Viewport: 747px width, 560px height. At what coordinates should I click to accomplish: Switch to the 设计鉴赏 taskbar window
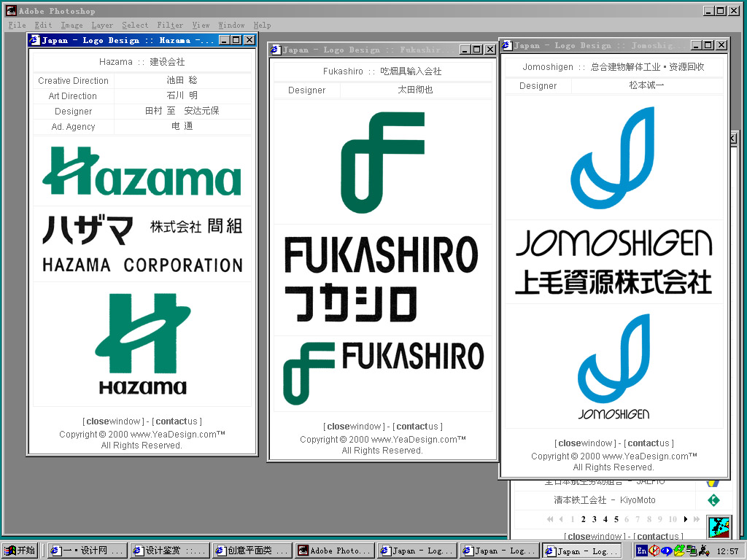[x=169, y=551]
